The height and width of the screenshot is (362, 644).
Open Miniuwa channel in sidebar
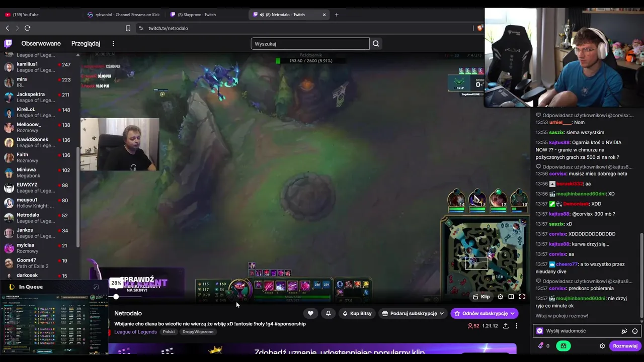(x=38, y=172)
